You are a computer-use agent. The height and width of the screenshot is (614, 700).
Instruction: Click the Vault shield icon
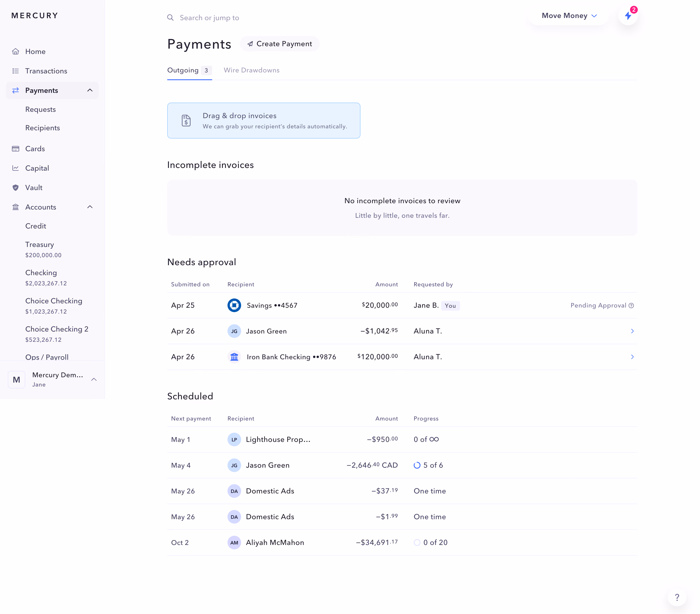15,188
